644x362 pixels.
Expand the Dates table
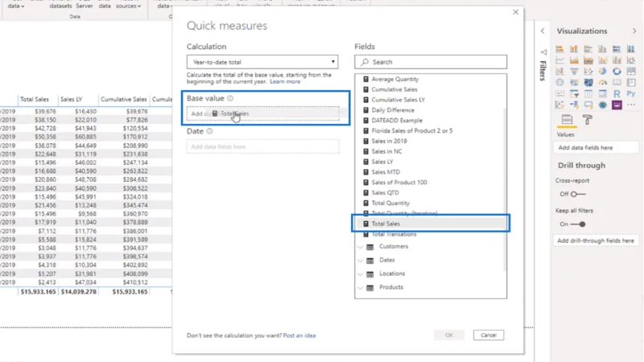coord(360,260)
